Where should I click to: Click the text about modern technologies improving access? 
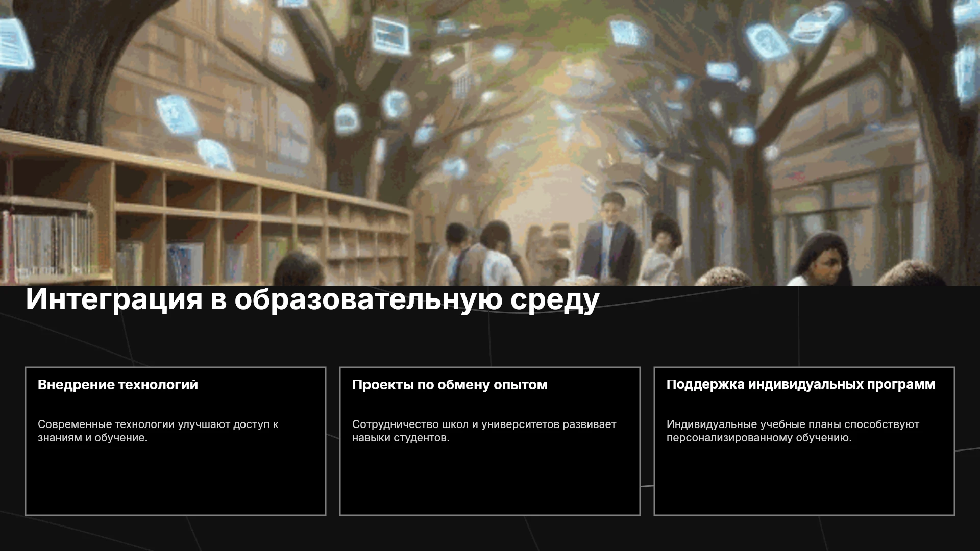point(158,431)
